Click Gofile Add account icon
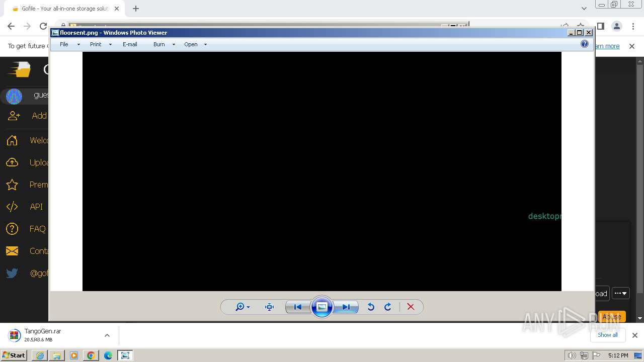Viewport: 644px width, 362px height. (x=14, y=116)
